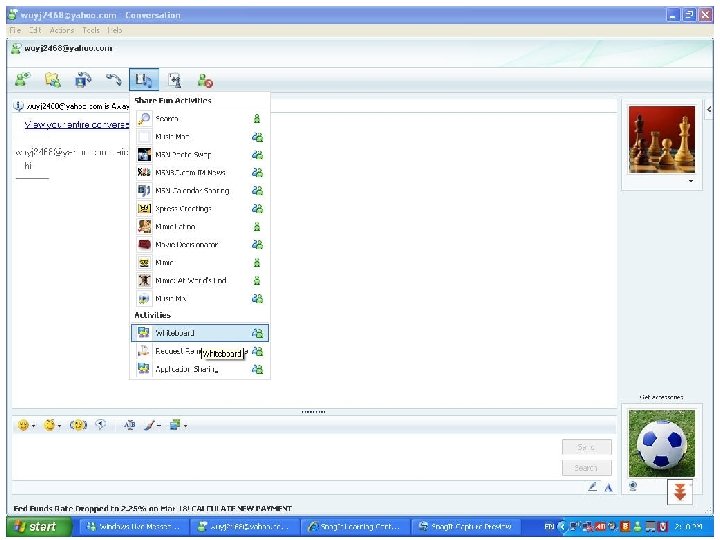The height and width of the screenshot is (540, 720).
Task: Switch to SnagIt Capture Preview taskbar item
Action: click(466, 527)
